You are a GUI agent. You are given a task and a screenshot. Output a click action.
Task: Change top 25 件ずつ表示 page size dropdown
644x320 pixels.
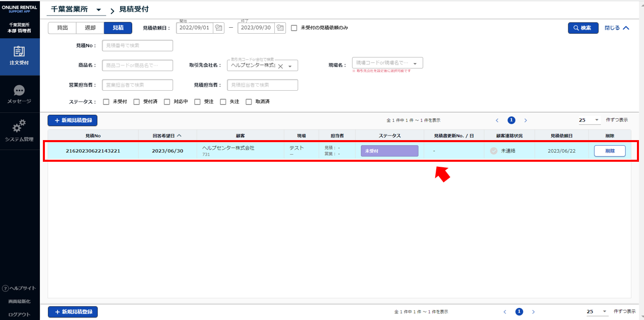[x=590, y=120]
